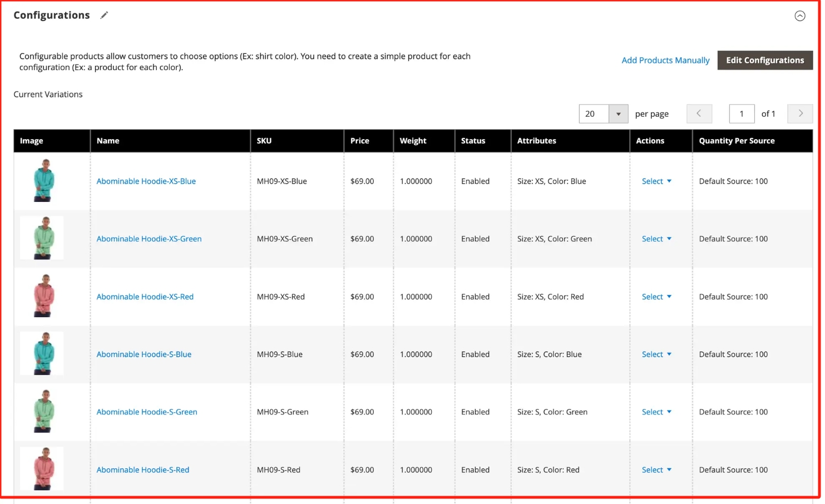Collapse the Configurations section with circle arrow

point(799,16)
